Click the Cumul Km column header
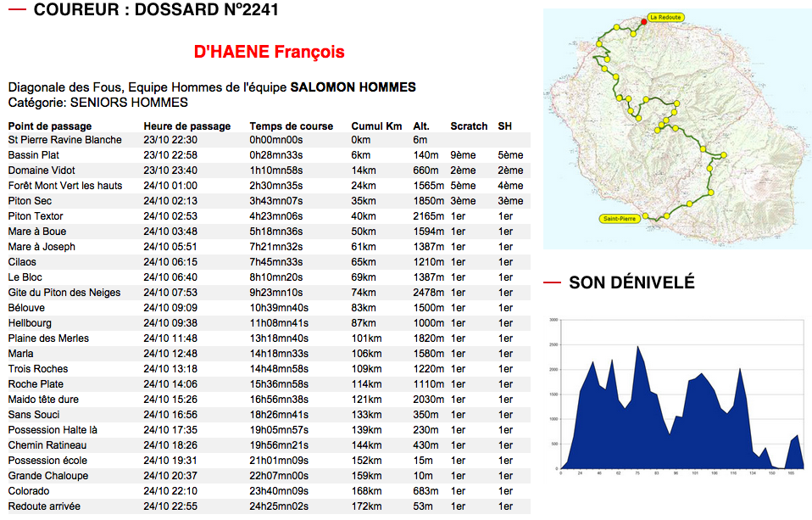This screenshot has width=812, height=520. [376, 126]
